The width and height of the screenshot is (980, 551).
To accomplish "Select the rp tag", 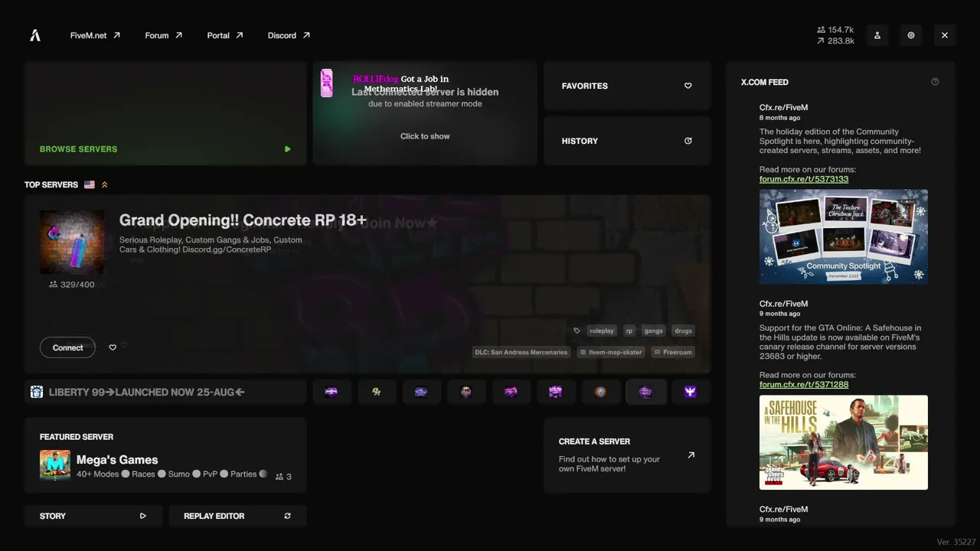I will click(x=629, y=331).
